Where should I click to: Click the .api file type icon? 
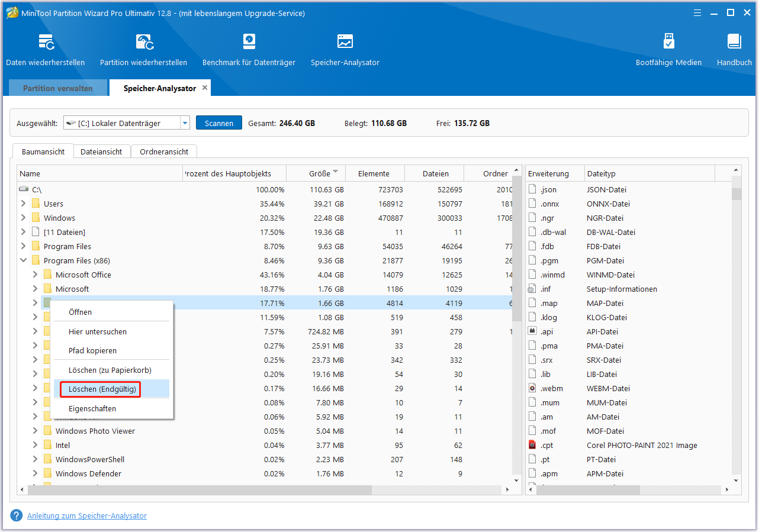pos(532,331)
